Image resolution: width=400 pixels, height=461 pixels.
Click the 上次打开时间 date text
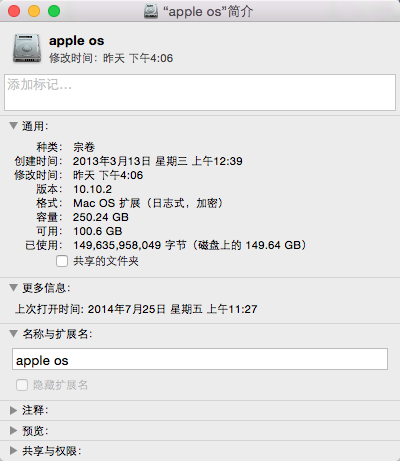pos(172,309)
